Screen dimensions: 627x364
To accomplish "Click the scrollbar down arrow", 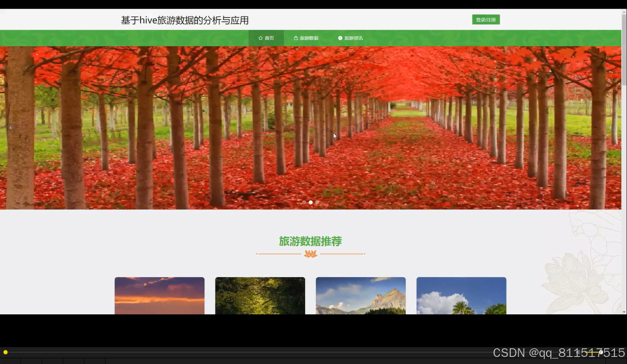I will click(x=623, y=311).
